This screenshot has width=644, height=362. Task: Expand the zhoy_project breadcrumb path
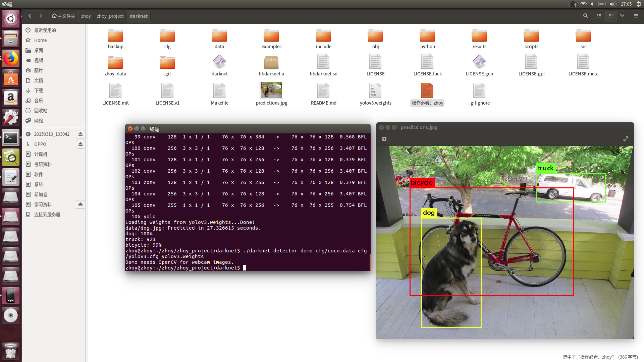pos(110,16)
